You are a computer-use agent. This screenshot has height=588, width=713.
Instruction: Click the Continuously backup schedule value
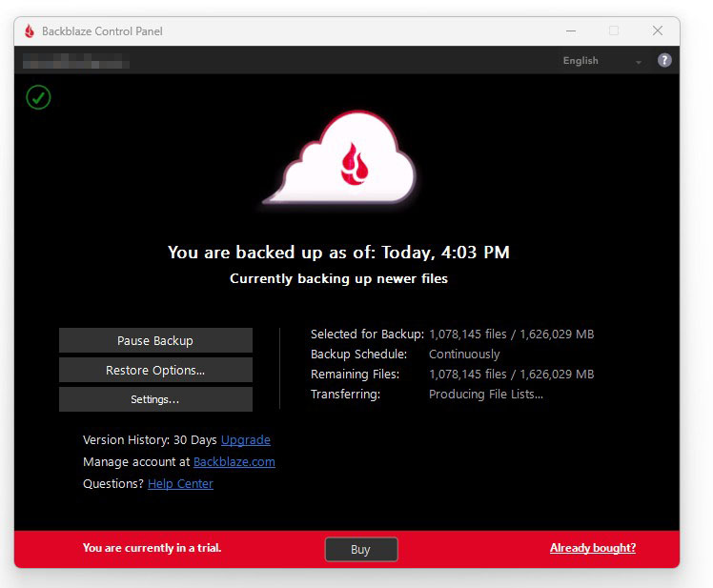point(464,355)
